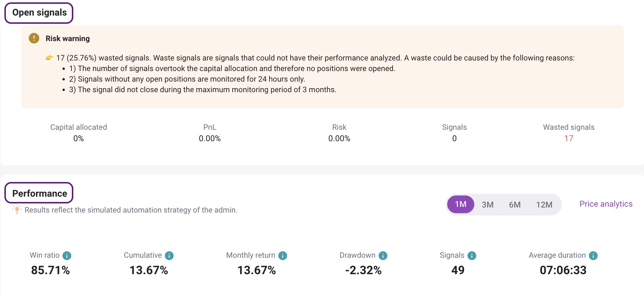Viewport: 644px width, 300px height.
Task: Click the Win ratio info icon
Action: point(67,256)
